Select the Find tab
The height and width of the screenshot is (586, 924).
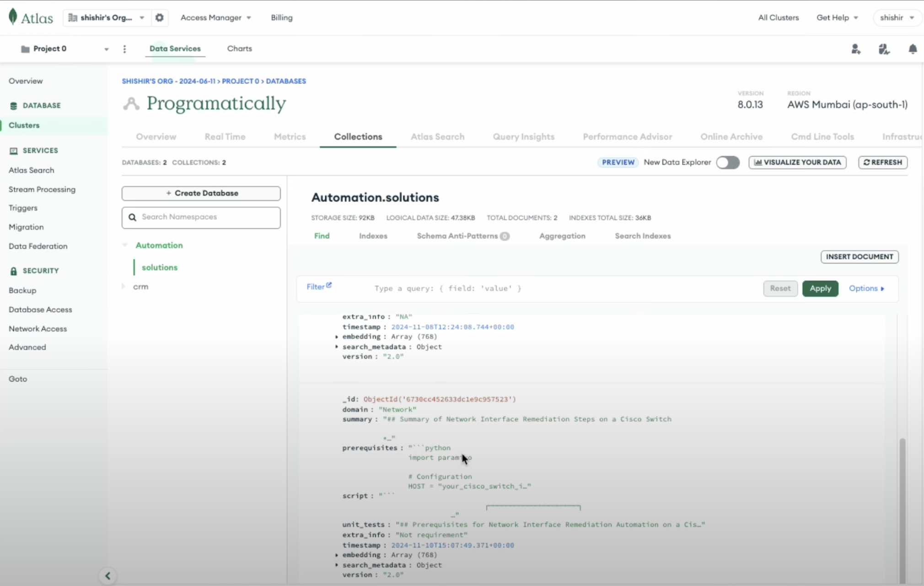click(322, 236)
